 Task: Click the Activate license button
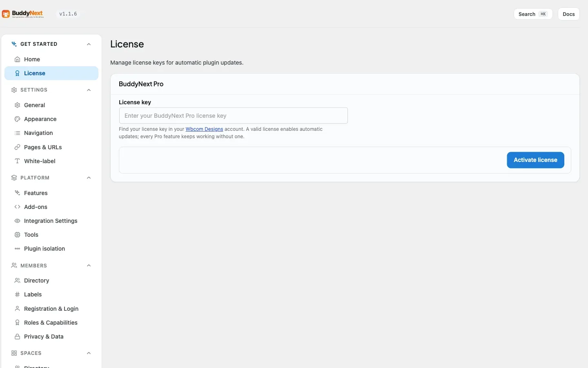535,160
